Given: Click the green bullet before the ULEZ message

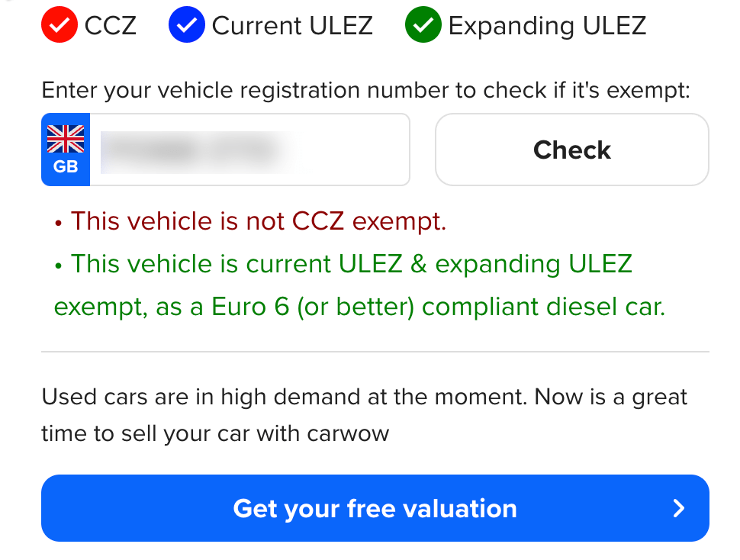Looking at the screenshot, I should tap(59, 266).
